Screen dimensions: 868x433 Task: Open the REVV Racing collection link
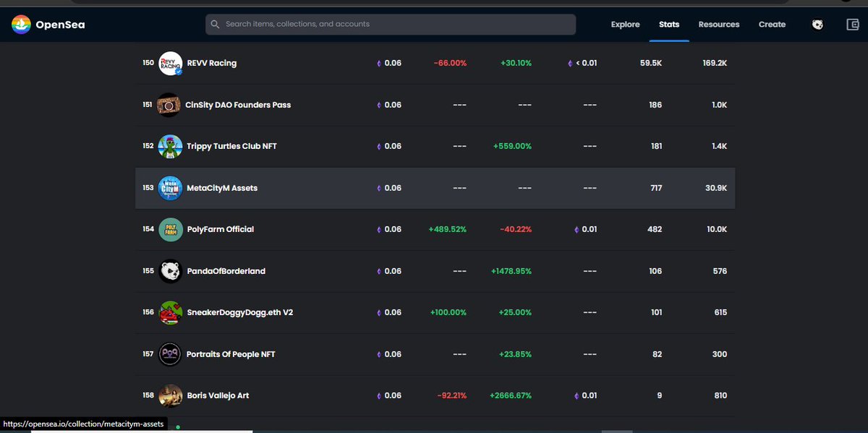[x=212, y=64]
